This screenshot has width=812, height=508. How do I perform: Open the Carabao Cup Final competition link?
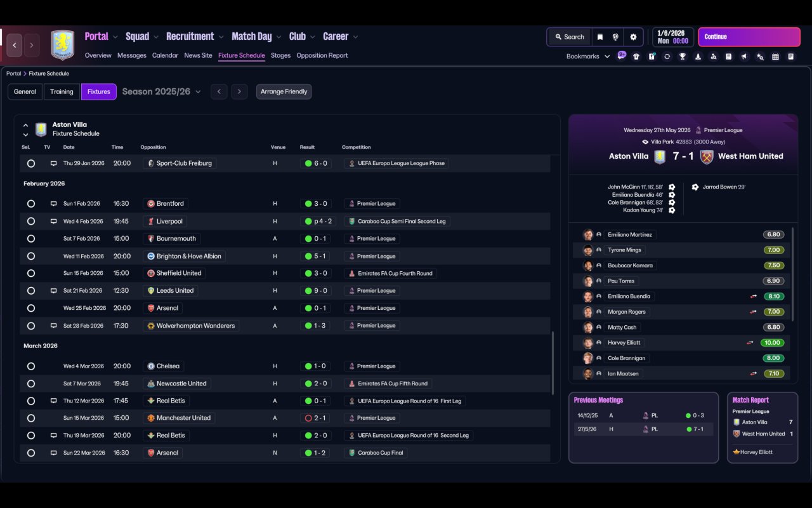[376, 453]
